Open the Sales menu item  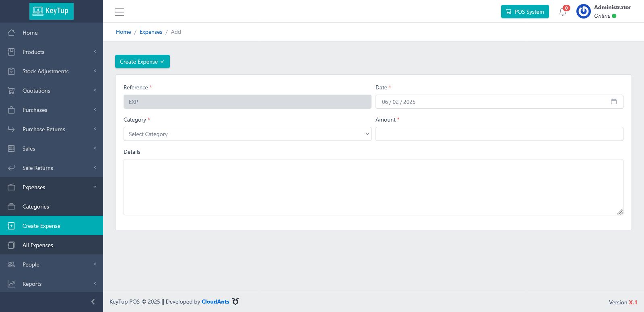52,149
